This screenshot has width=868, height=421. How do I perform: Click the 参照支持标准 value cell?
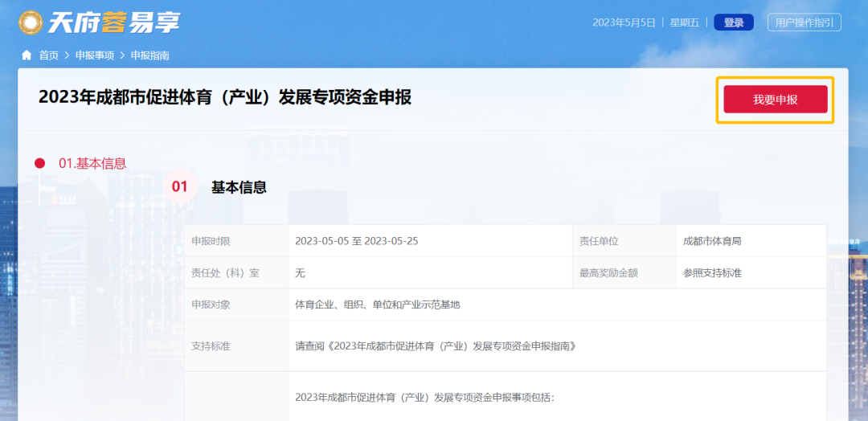point(712,273)
